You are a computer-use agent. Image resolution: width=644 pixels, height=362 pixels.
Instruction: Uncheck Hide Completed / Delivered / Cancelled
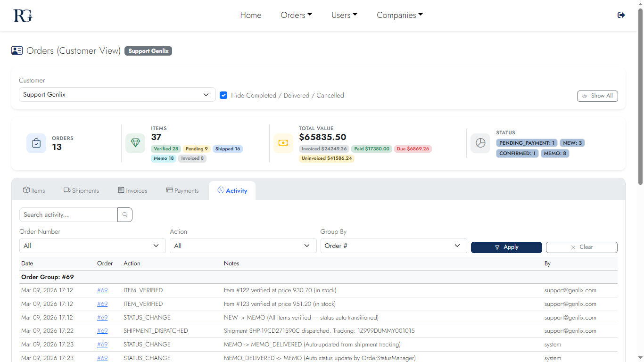pyautogui.click(x=224, y=95)
